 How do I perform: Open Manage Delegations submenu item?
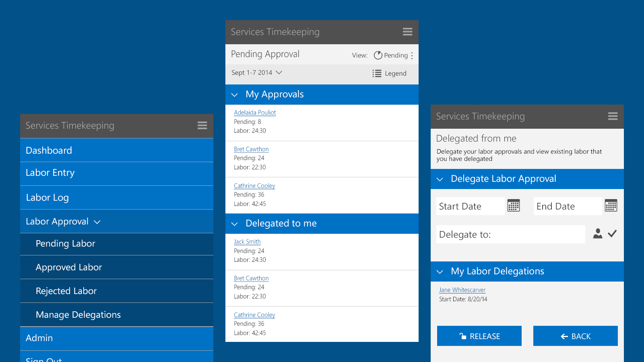78,315
